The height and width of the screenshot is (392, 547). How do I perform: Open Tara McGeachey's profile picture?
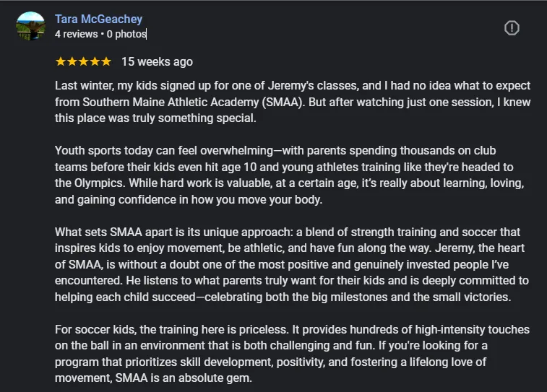pyautogui.click(x=30, y=26)
